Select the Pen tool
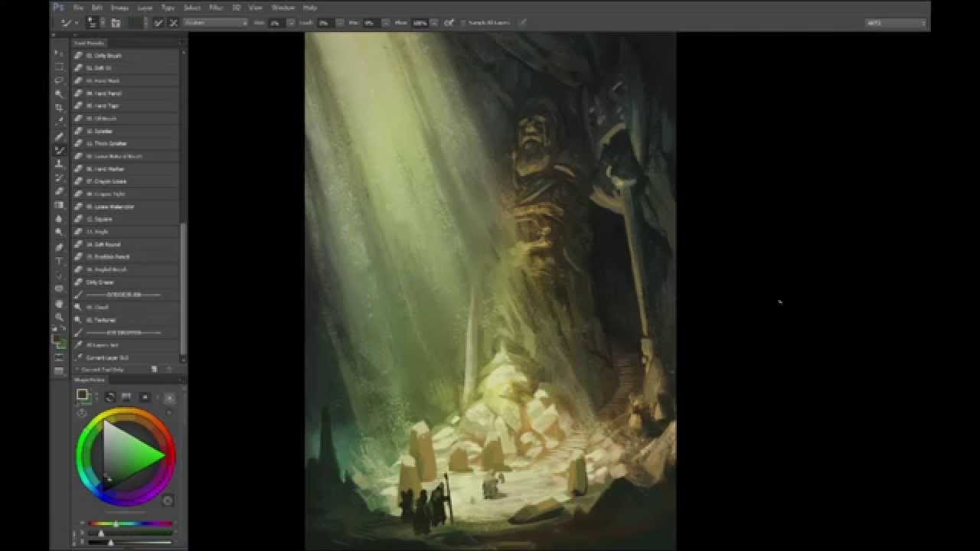The image size is (980, 551). [59, 247]
